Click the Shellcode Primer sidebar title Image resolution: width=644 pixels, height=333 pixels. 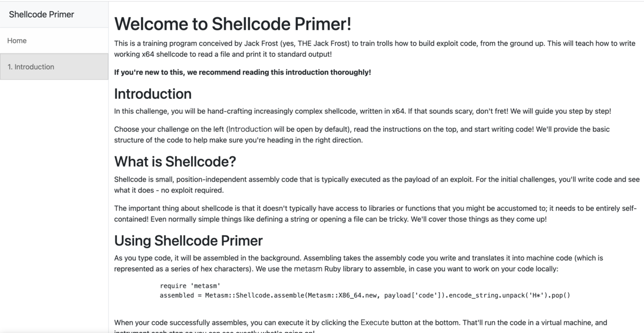(41, 15)
